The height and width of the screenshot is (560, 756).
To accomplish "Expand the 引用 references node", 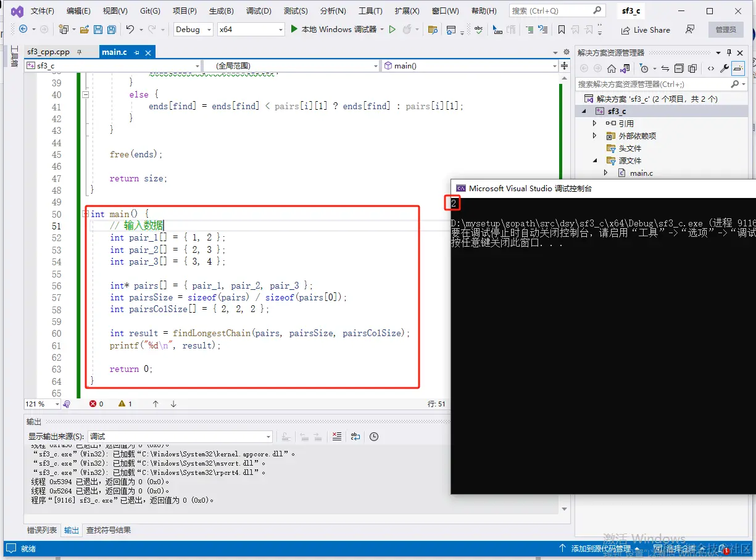I will click(x=594, y=123).
